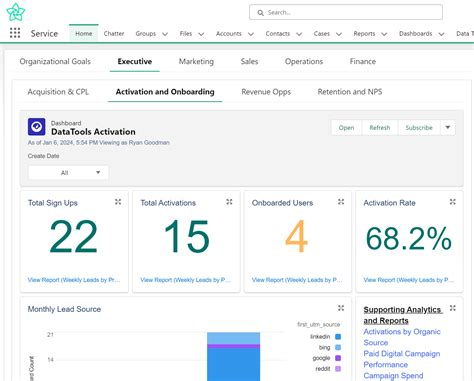The height and width of the screenshot is (381, 474).
Task: Open the Reports nav tab
Action: [x=364, y=34]
